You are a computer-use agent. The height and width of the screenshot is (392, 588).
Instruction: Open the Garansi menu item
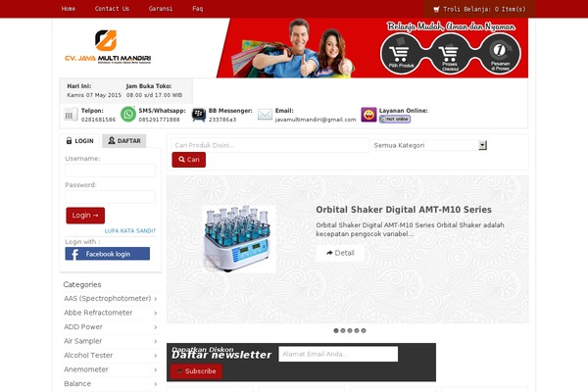[x=161, y=9]
